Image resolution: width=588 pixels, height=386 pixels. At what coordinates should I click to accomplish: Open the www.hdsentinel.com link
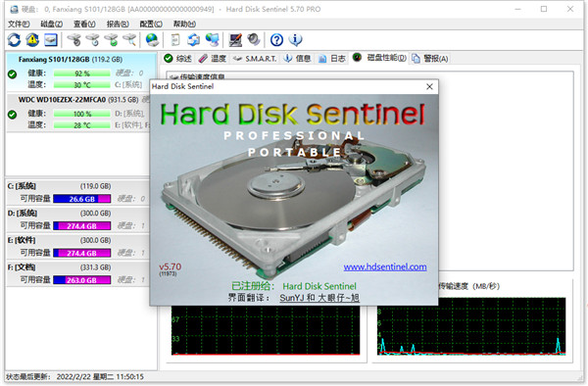point(385,266)
